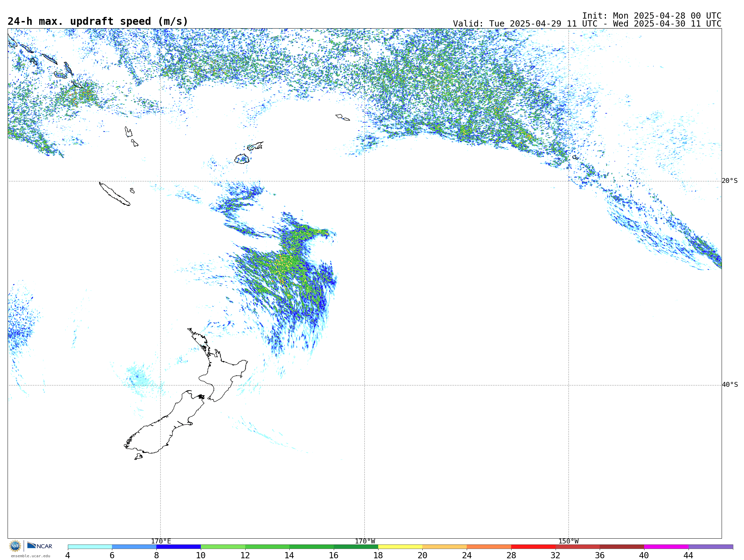Screen dimensions: 744x560
Task: Click the colorbar tick label 40
Action: click(644, 555)
